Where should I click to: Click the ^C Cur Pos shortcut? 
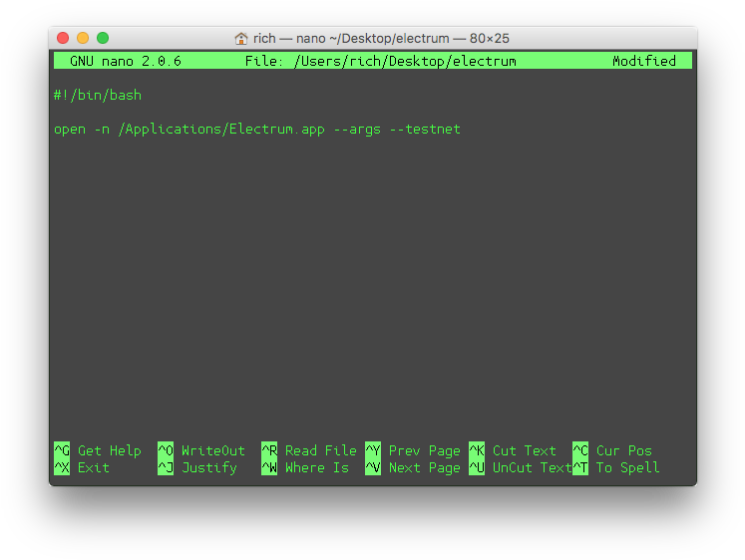click(612, 450)
